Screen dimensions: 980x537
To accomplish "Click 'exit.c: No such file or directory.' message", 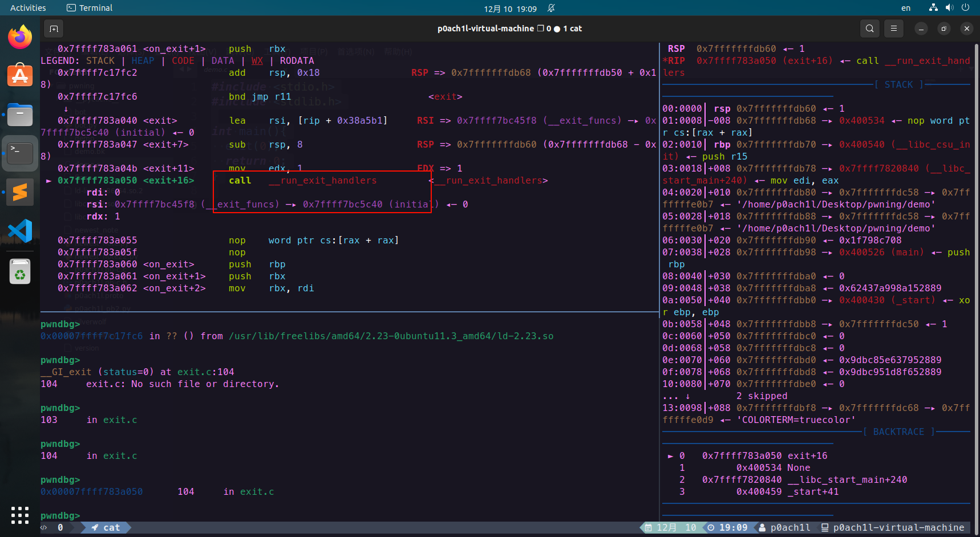I will (x=183, y=384).
